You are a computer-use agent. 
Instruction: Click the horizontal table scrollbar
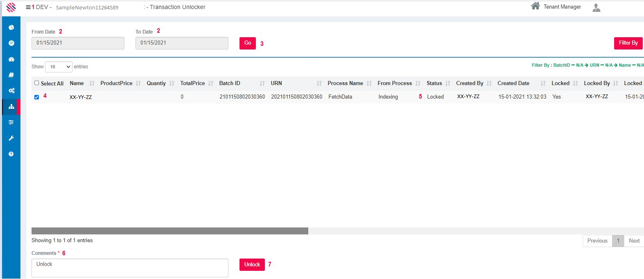click(170, 231)
